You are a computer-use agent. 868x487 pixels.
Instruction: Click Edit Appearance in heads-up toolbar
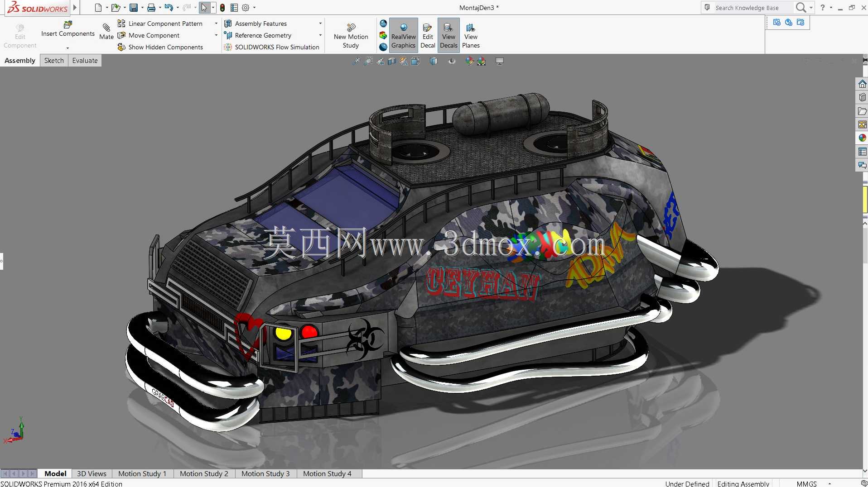[469, 61]
